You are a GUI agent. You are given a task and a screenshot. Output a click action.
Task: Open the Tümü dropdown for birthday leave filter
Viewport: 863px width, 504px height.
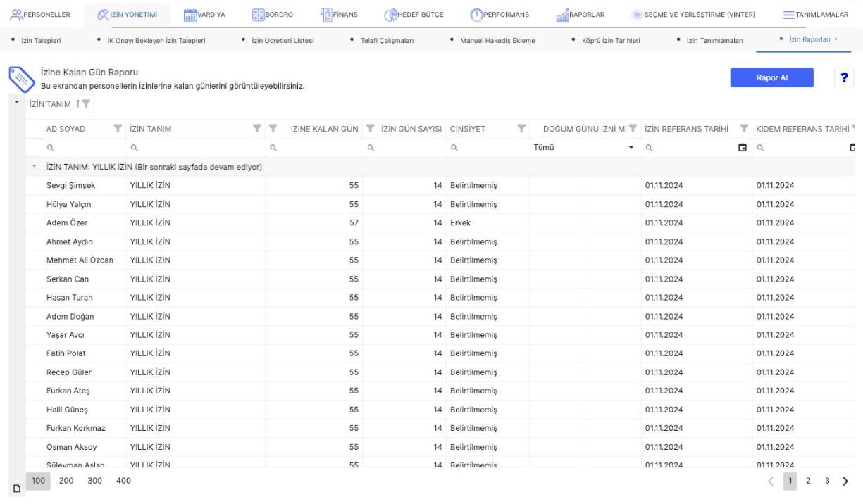pyautogui.click(x=585, y=149)
